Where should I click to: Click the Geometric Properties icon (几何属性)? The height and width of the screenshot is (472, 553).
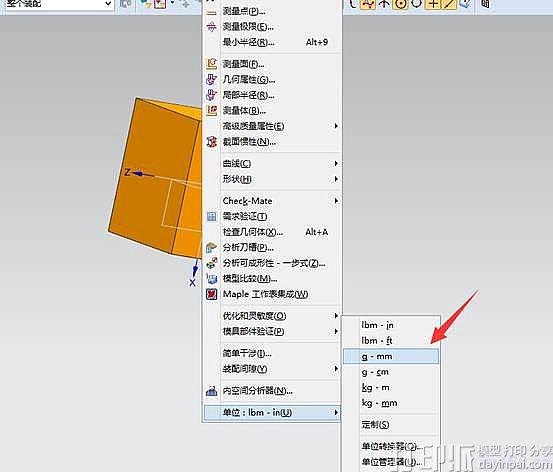click(211, 79)
